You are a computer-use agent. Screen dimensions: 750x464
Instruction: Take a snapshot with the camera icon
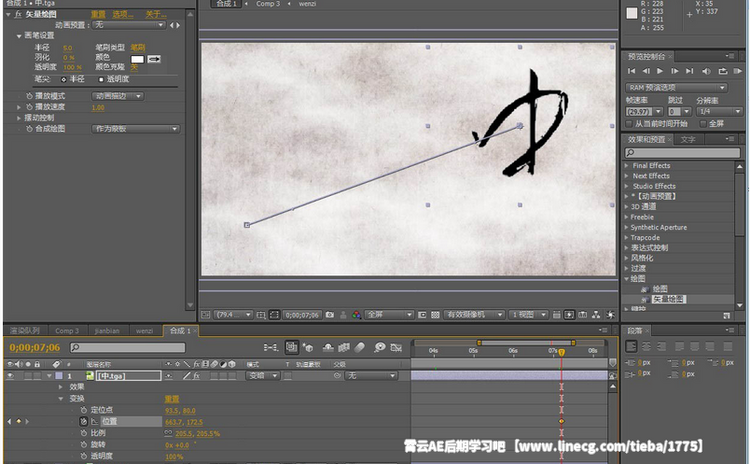click(330, 315)
